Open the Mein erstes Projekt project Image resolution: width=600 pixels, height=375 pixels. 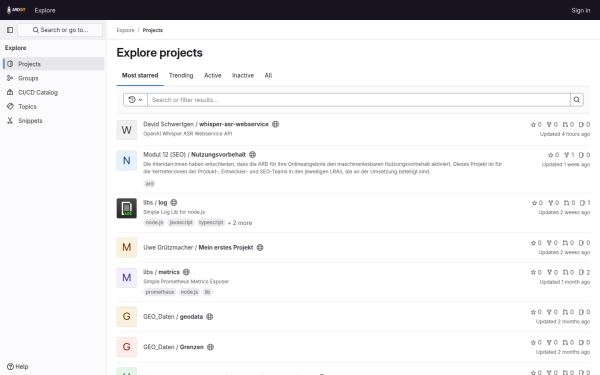point(198,248)
